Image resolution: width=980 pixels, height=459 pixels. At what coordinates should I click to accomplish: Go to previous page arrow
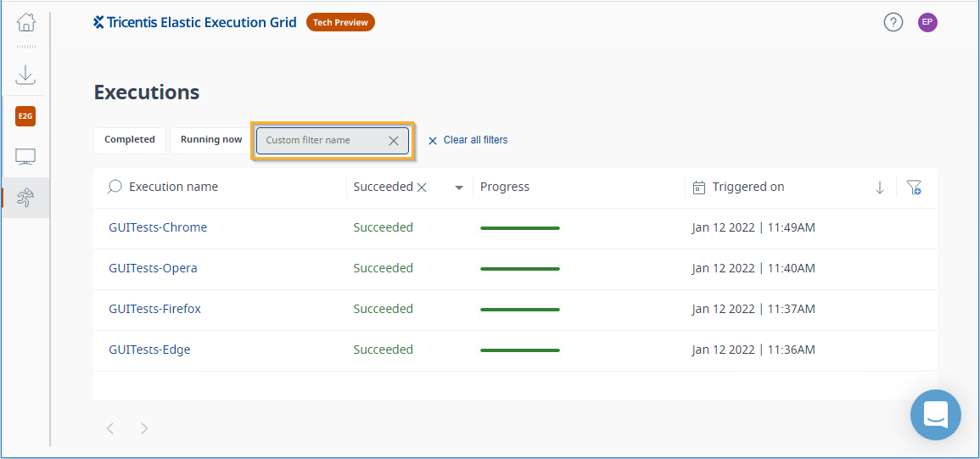pyautogui.click(x=110, y=428)
